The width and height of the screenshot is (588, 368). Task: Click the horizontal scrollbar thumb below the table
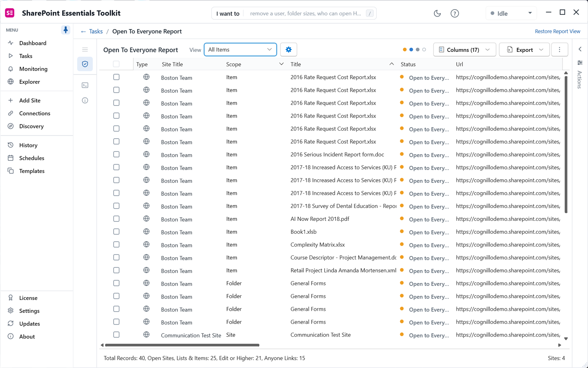point(182,345)
